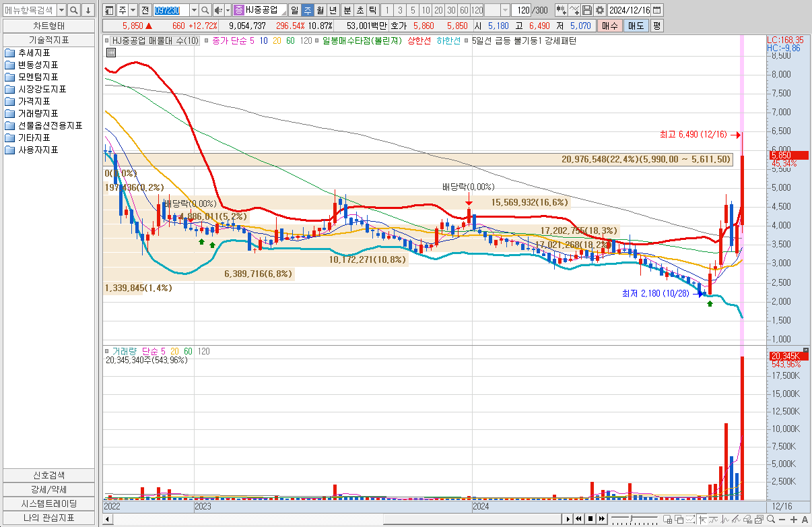Click the line drawing tool icon
Screen dimensions: 812x527
pos(574,10)
